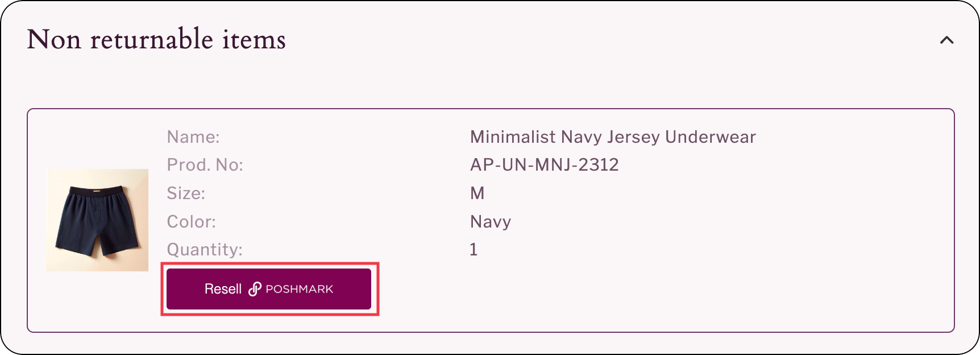The width and height of the screenshot is (980, 355).
Task: Click the Quantity: field label
Action: coord(205,249)
